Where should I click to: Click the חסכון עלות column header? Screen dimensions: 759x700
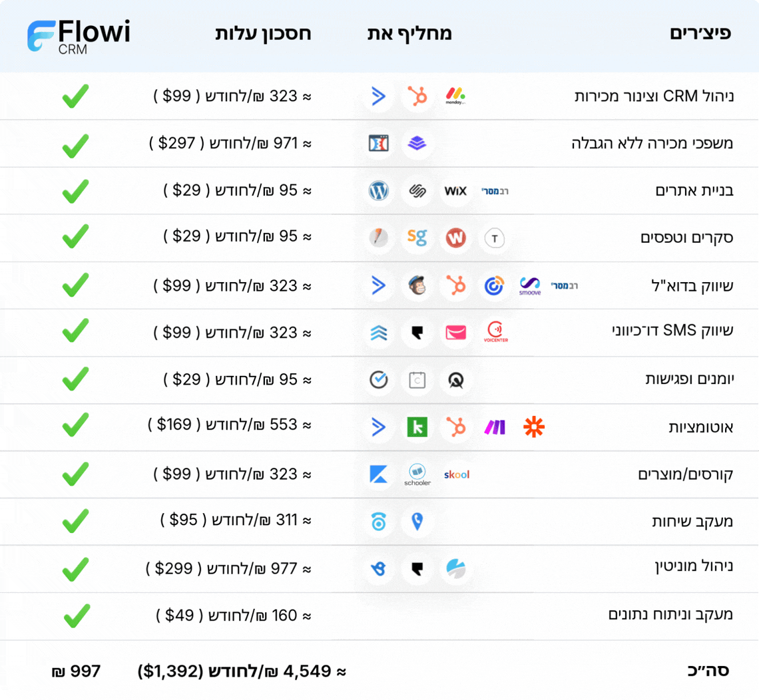[x=264, y=34]
